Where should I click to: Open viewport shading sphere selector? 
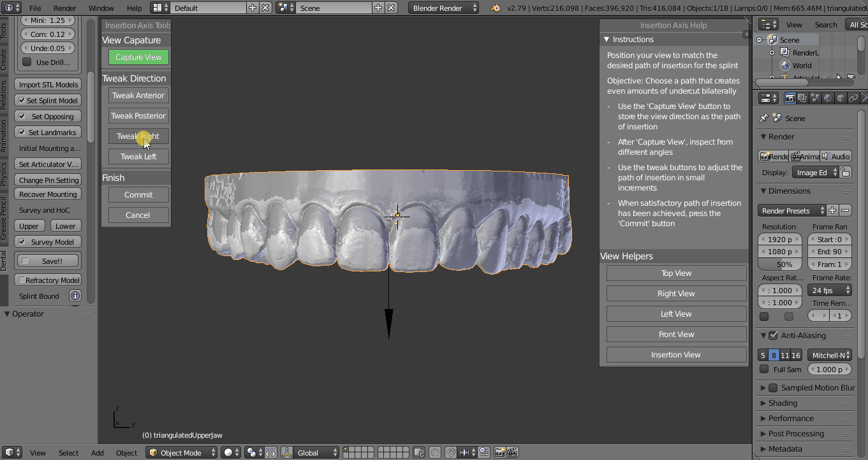click(231, 452)
